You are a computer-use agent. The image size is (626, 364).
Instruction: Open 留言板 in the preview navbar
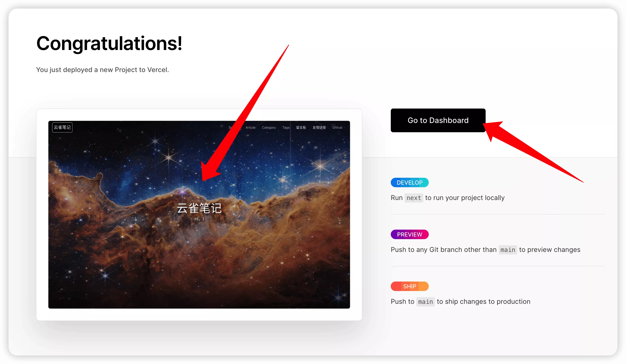coord(301,127)
